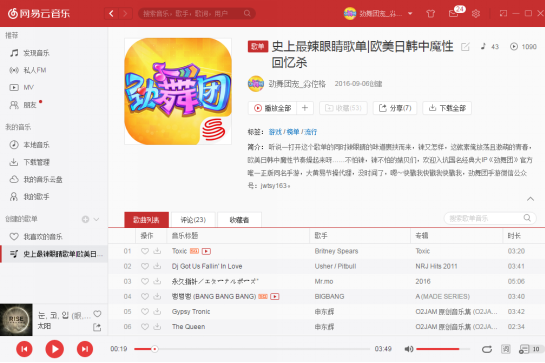Click 播放全部 button
Screen dimensions: 545x363
(x=272, y=108)
